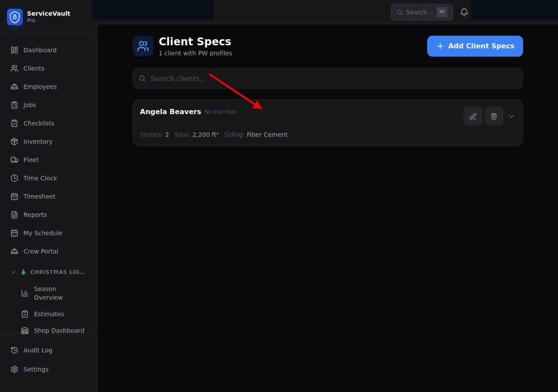
Task: Edit Angela Beavers' specs with the pencil icon
Action: [x=473, y=116]
